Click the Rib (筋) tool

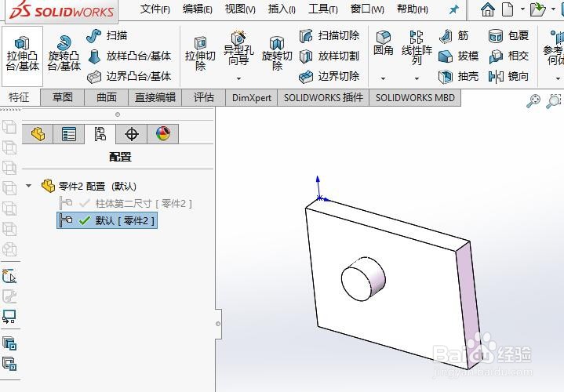click(x=453, y=35)
